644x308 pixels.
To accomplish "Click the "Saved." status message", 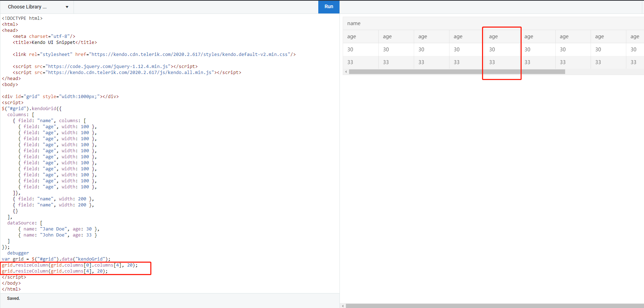I will click(13, 298).
